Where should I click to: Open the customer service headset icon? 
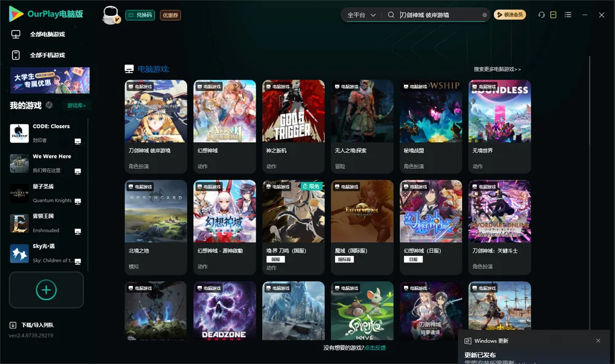(542, 15)
